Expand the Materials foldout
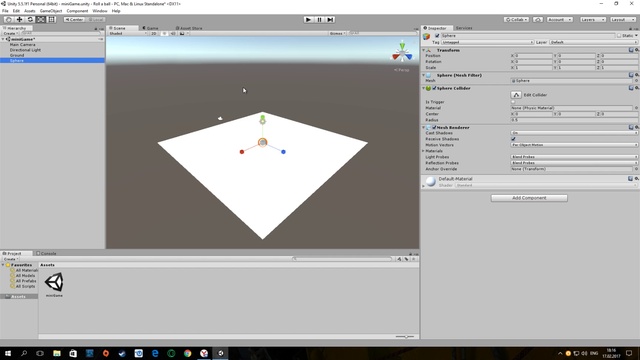Viewport: 640px width, 360px height. pyautogui.click(x=424, y=151)
